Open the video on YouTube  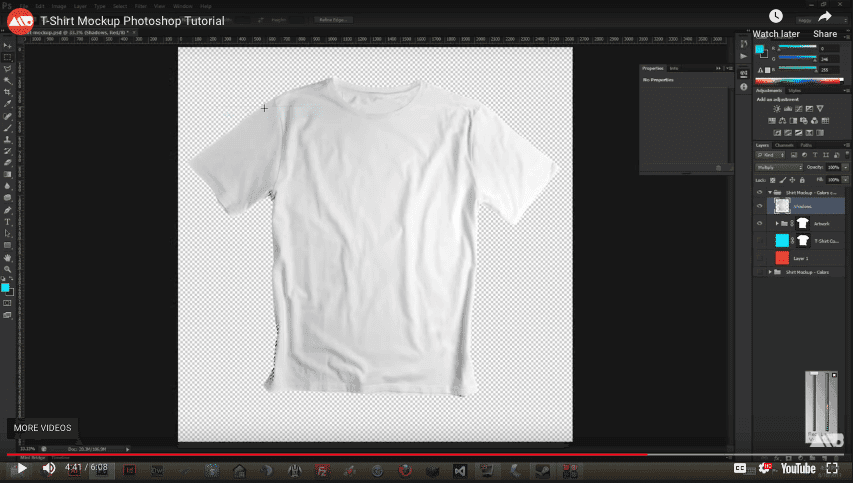point(798,468)
